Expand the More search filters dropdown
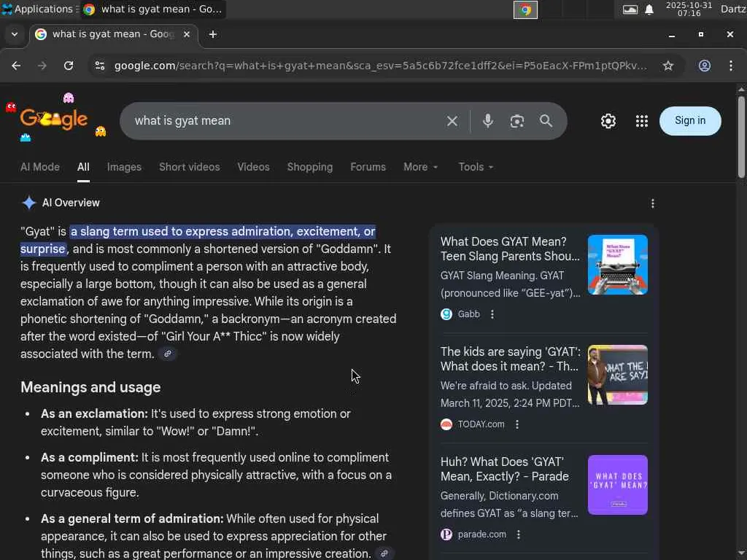The width and height of the screenshot is (747, 560). [x=421, y=167]
